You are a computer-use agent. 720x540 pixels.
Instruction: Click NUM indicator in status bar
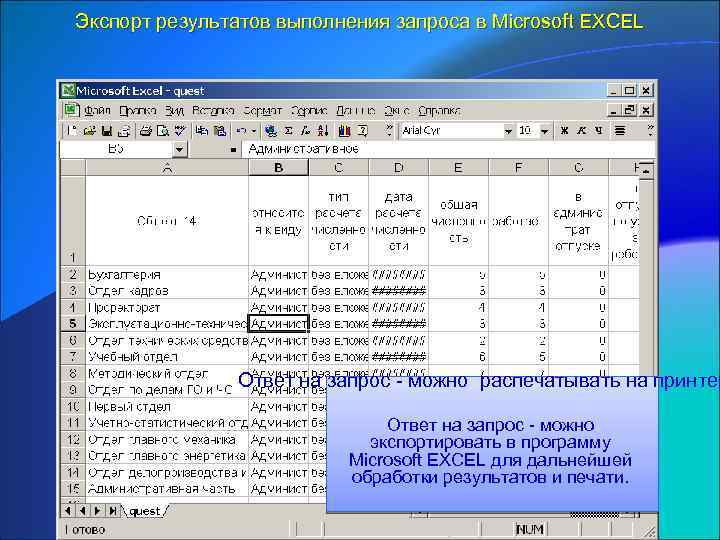coord(530,529)
